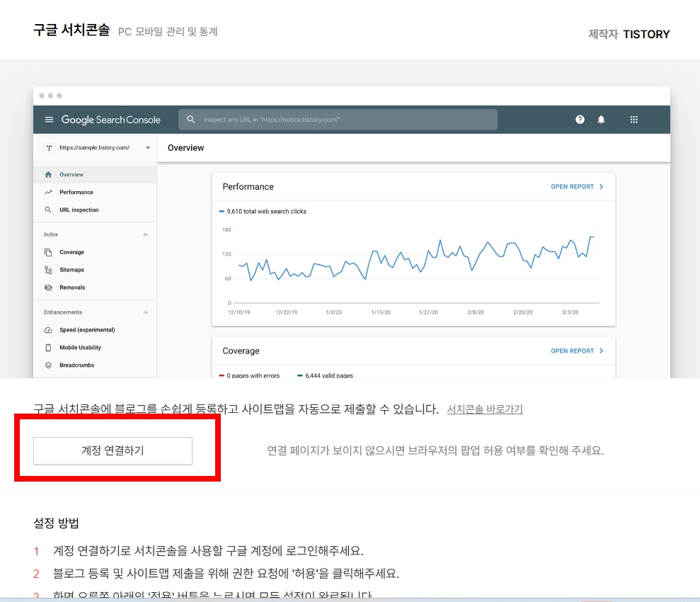
Task: Click the 6,444 valid pages legend
Action: click(x=325, y=375)
